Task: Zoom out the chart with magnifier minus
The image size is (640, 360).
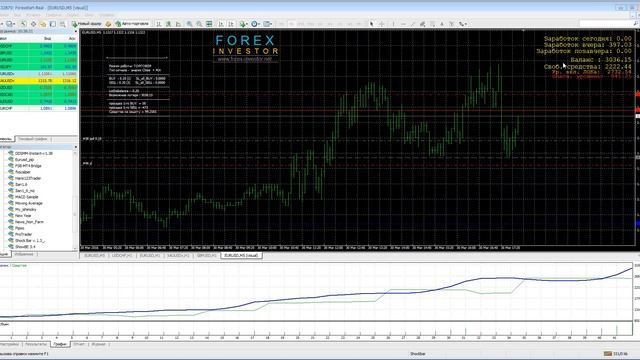Action: (x=199, y=24)
